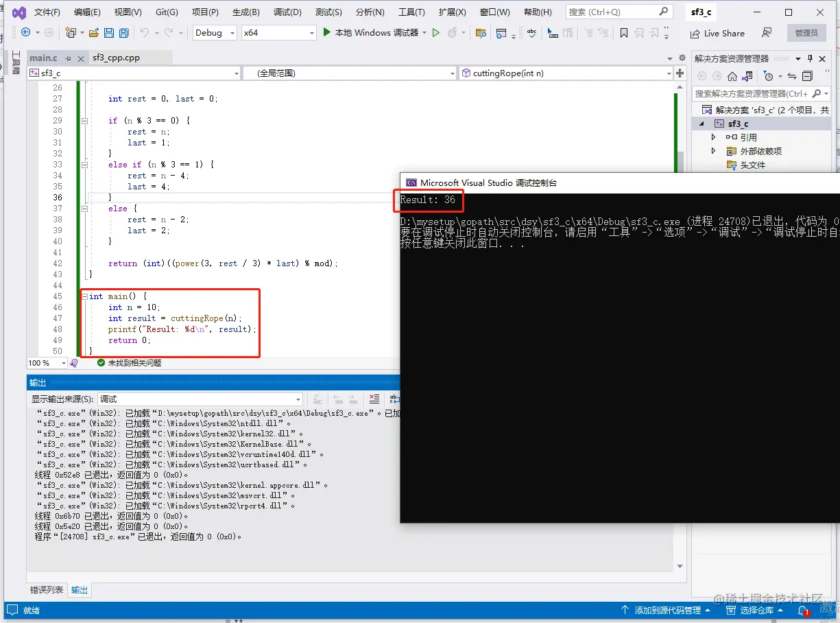Open the 调试(D) menu
Viewport: 840px width, 623px height.
(x=287, y=12)
